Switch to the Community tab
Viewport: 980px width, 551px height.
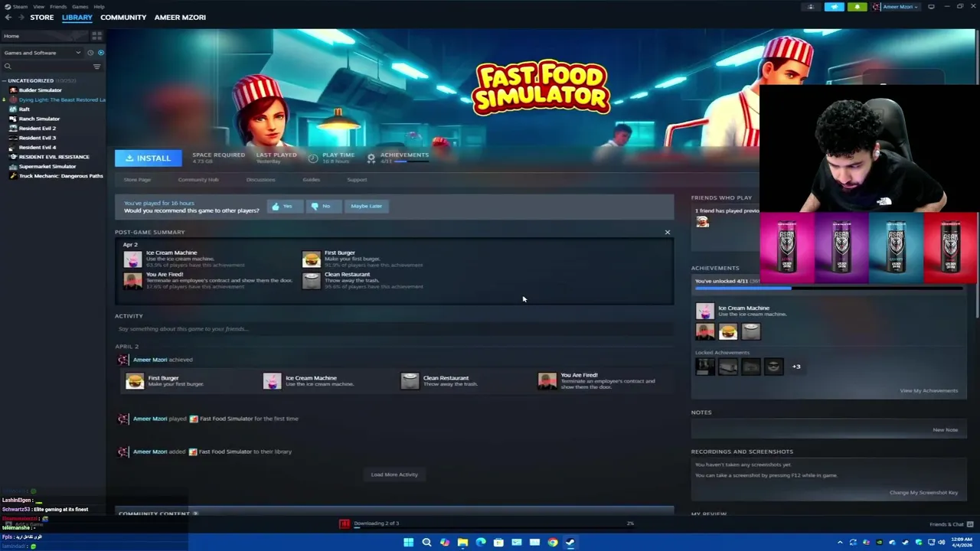(123, 17)
